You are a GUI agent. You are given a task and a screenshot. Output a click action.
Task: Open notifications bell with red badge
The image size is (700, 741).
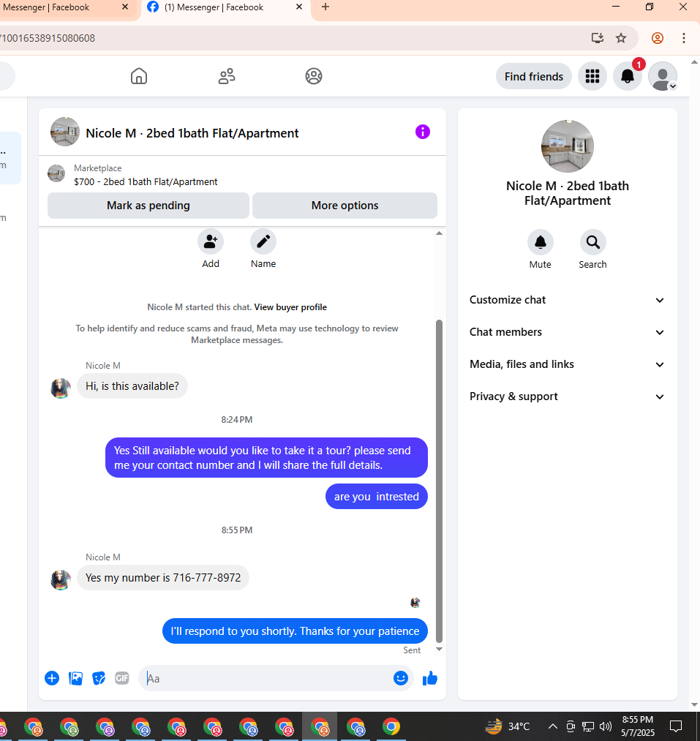(627, 76)
